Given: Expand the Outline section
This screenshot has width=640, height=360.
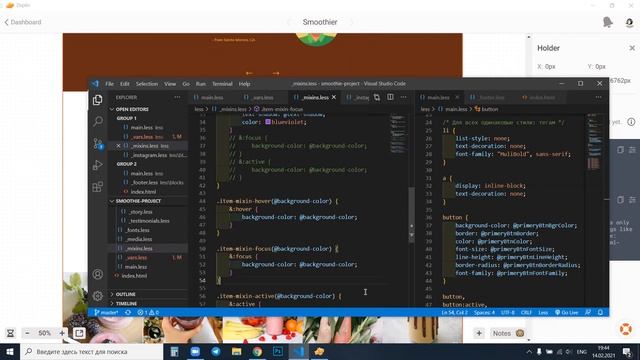Looking at the screenshot, I should [149, 294].
